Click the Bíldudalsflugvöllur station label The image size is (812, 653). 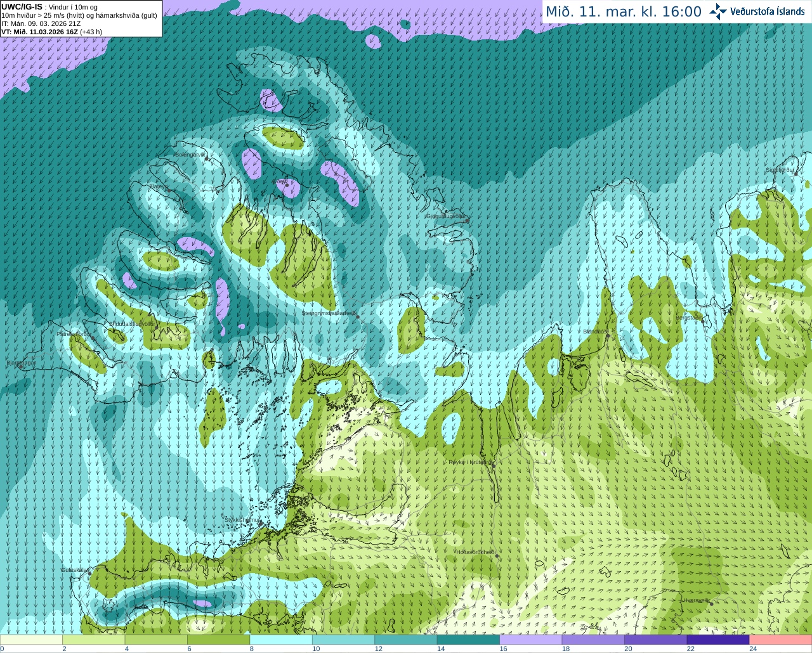coord(132,323)
